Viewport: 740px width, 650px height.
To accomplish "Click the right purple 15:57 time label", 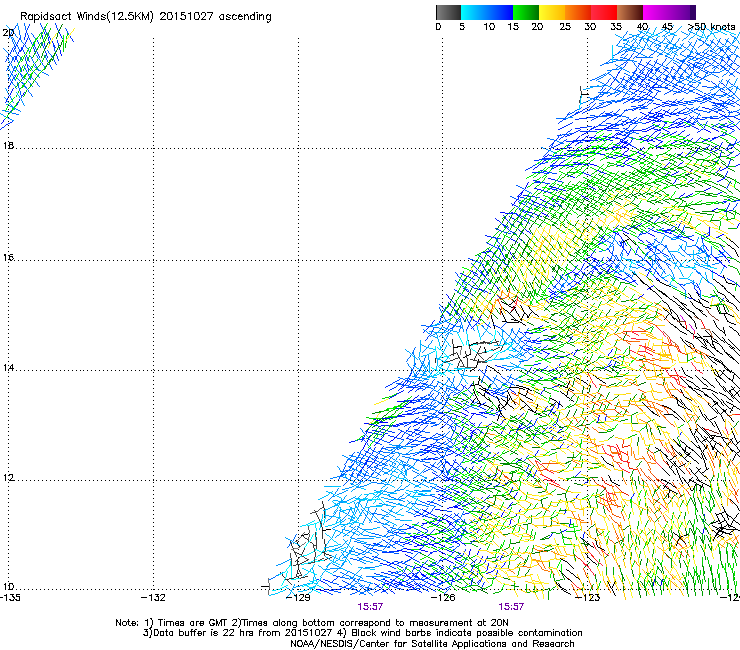I will click(x=511, y=607).
